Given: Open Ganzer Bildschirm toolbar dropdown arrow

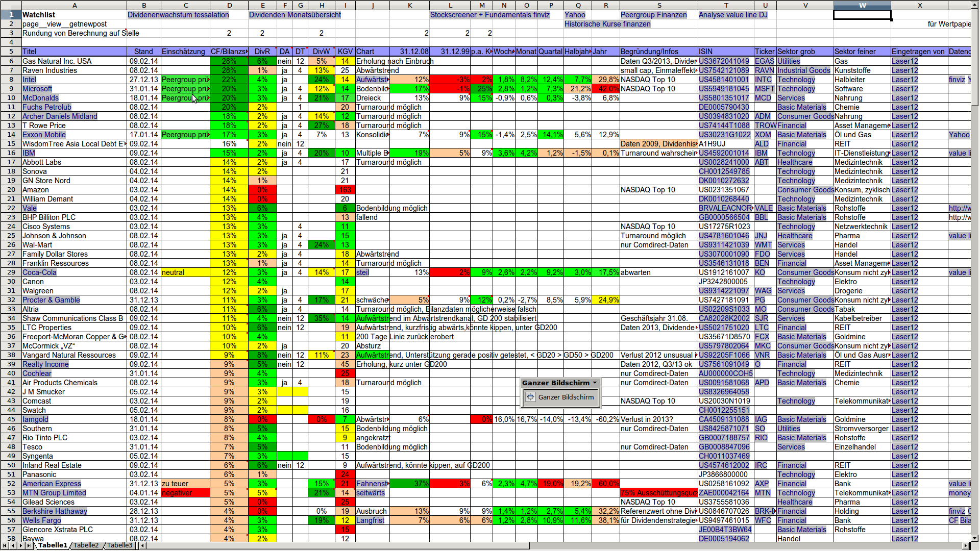Looking at the screenshot, I should coord(595,383).
